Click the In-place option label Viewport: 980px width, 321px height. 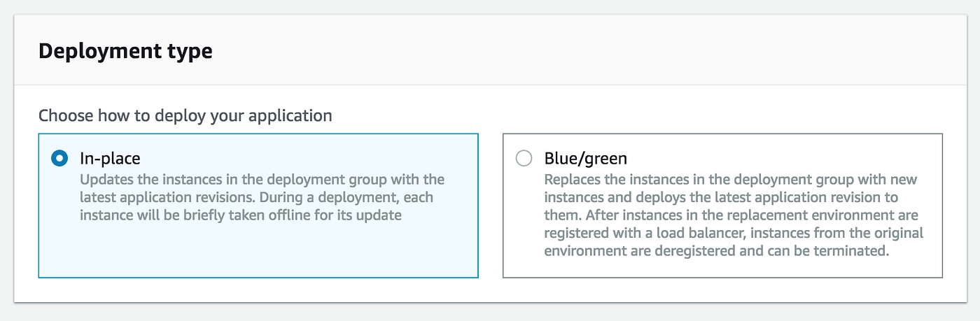110,158
